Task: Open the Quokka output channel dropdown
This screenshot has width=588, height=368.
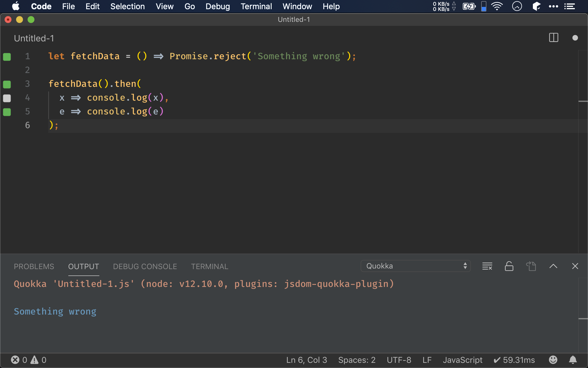Action: pos(415,266)
